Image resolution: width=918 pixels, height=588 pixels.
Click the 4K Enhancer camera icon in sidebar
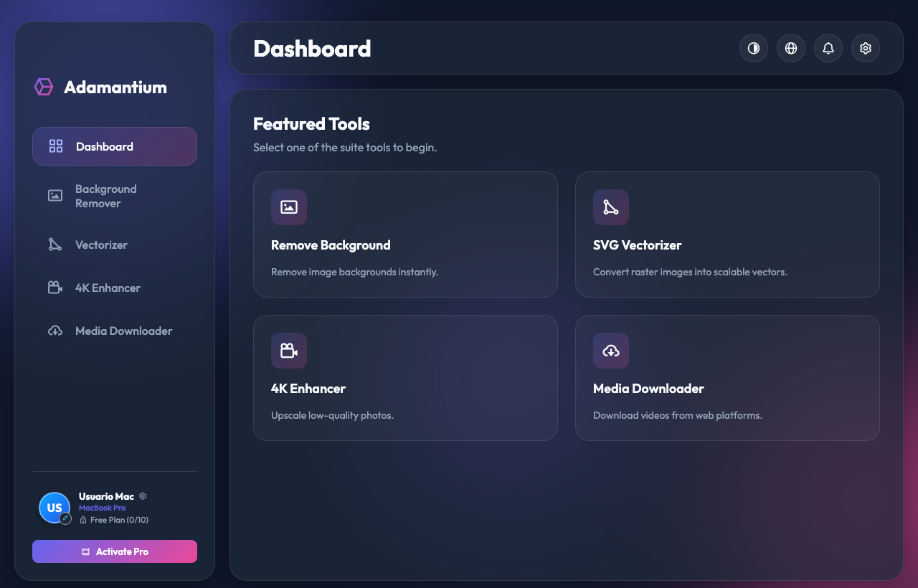[55, 288]
